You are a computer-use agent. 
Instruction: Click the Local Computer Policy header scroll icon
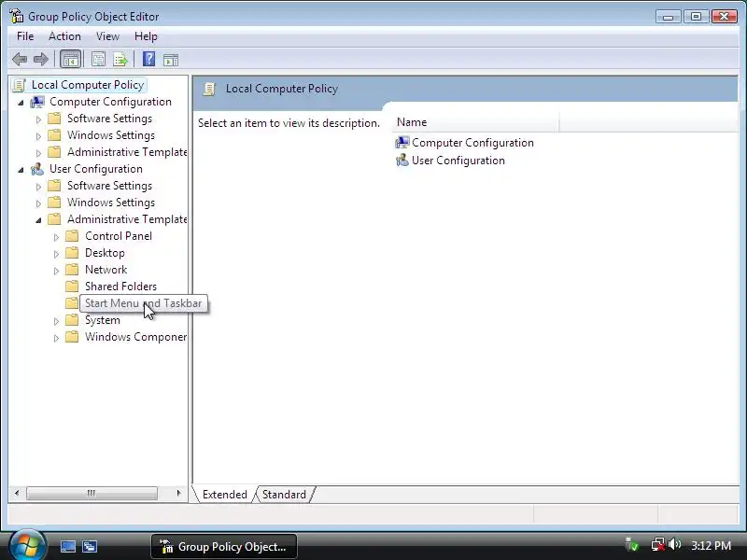pos(209,89)
